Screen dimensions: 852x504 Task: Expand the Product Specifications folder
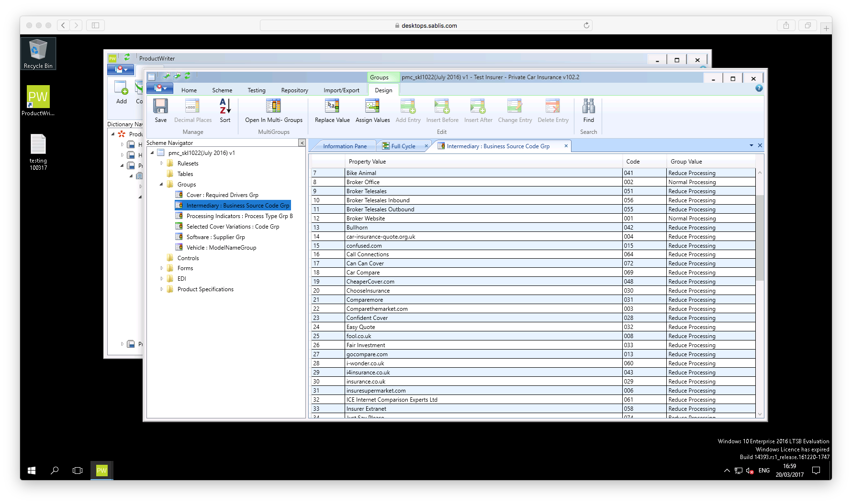[x=162, y=289]
